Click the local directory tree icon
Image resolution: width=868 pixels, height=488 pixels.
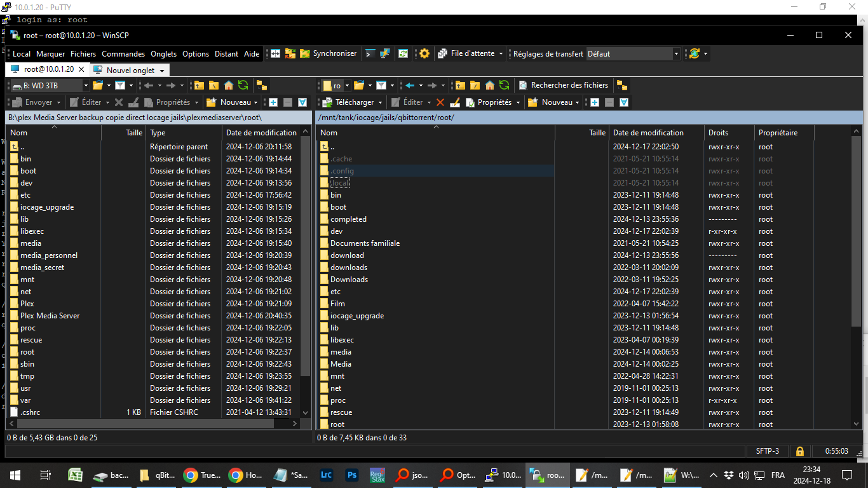pyautogui.click(x=261, y=85)
